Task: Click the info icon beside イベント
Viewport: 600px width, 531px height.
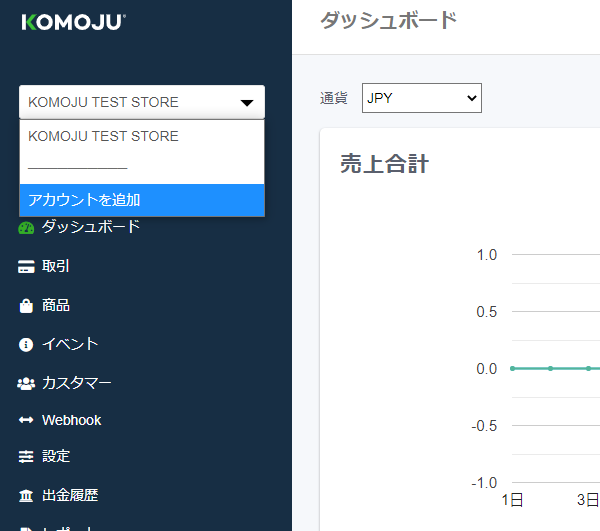Action: coord(26,344)
